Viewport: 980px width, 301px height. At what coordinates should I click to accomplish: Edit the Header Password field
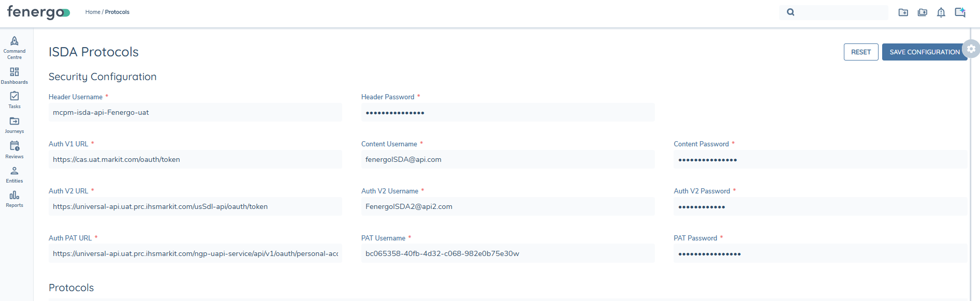(508, 112)
